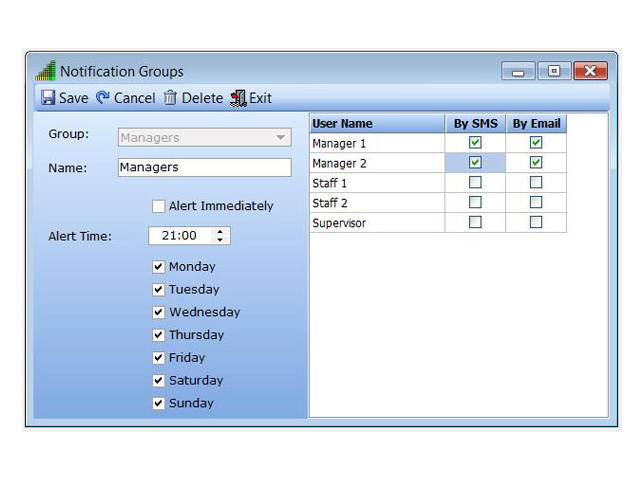Toggle the Sunday checkbox off

point(158,403)
